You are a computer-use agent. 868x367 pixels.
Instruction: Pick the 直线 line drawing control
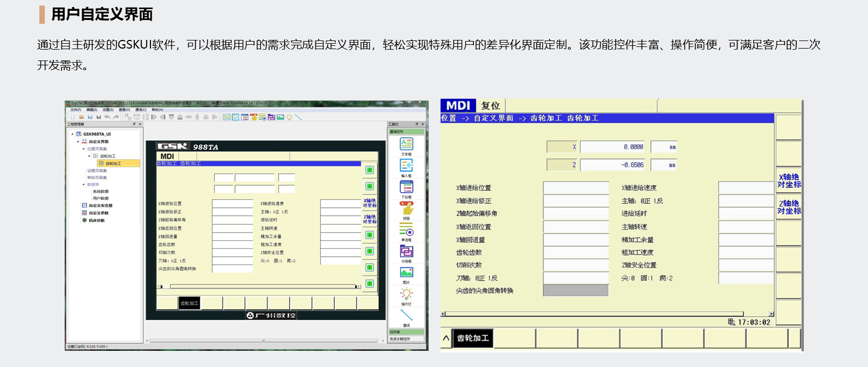(407, 315)
